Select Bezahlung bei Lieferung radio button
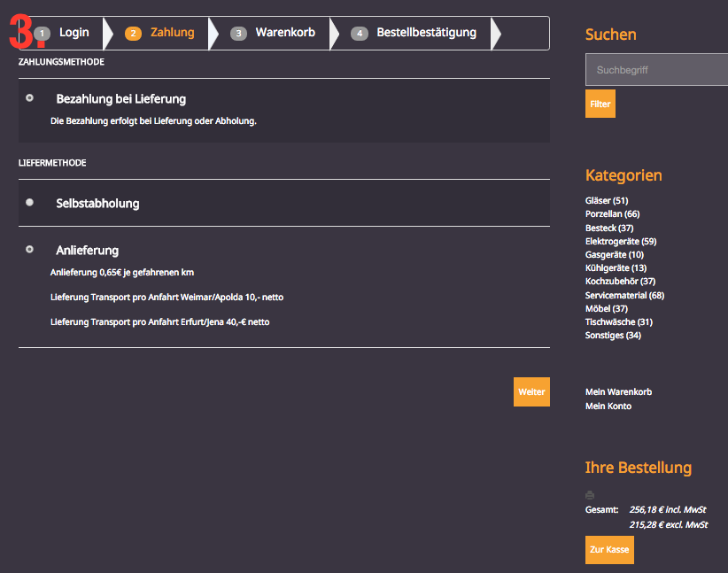 click(x=30, y=97)
